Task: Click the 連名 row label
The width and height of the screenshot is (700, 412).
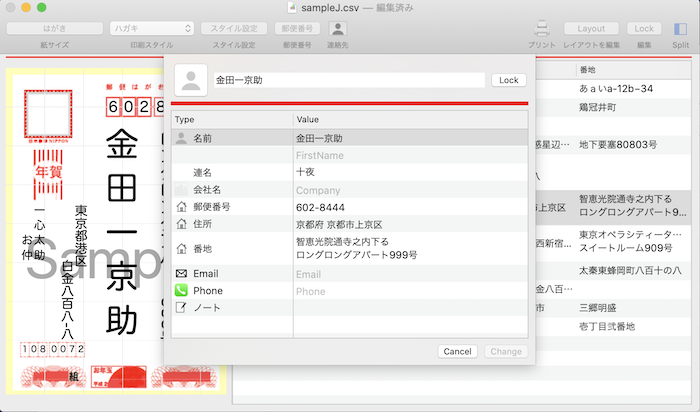Action: [x=202, y=173]
